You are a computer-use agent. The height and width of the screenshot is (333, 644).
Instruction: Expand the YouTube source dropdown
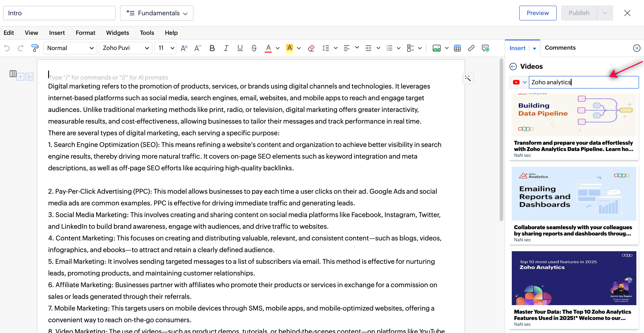525,82
